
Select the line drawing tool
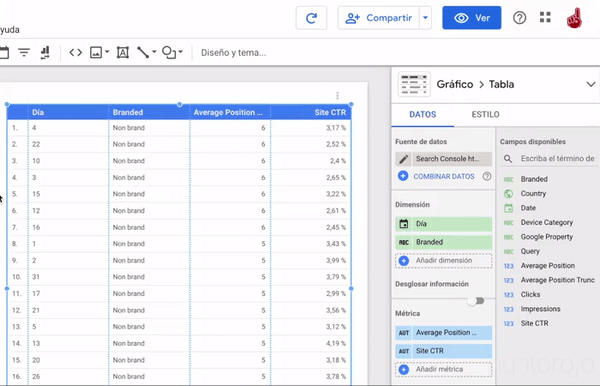[143, 52]
